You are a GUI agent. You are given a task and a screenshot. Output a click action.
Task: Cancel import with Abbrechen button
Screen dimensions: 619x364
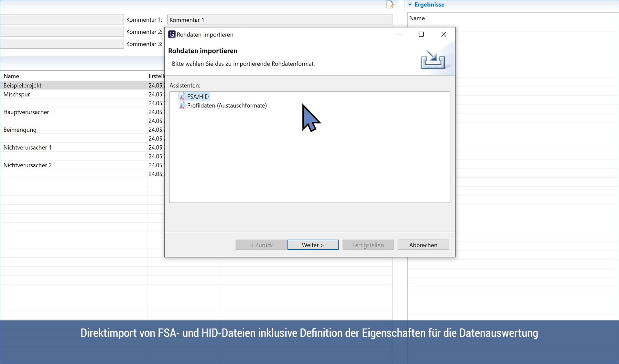(423, 245)
